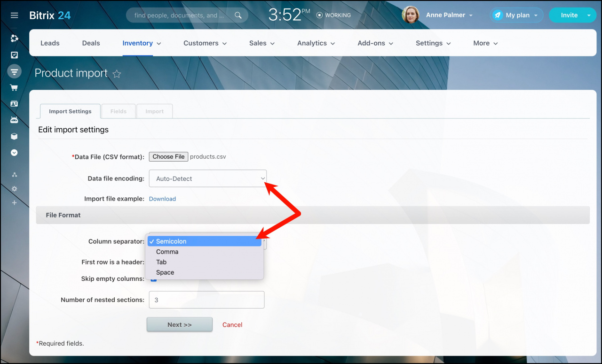Click the Choose File button

tap(168, 156)
